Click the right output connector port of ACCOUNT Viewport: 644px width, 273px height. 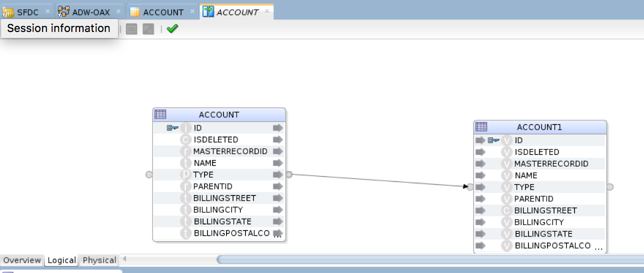(289, 174)
